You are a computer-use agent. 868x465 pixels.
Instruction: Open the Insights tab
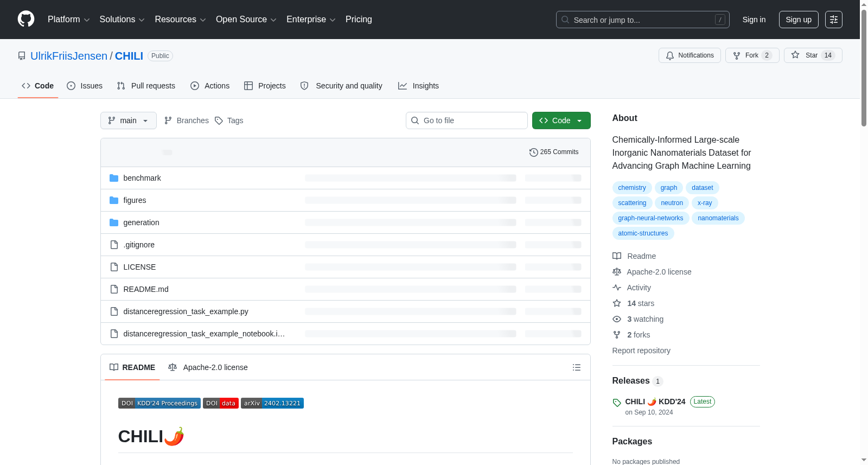[x=418, y=86]
